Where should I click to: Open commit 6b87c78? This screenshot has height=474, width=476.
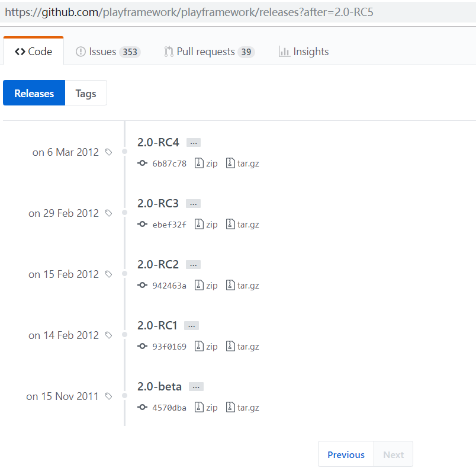(x=169, y=164)
